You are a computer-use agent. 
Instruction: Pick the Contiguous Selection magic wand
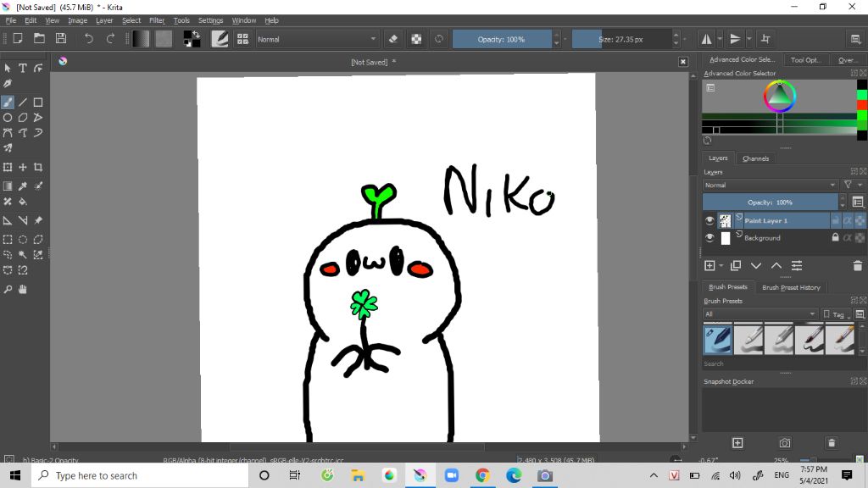click(x=23, y=254)
